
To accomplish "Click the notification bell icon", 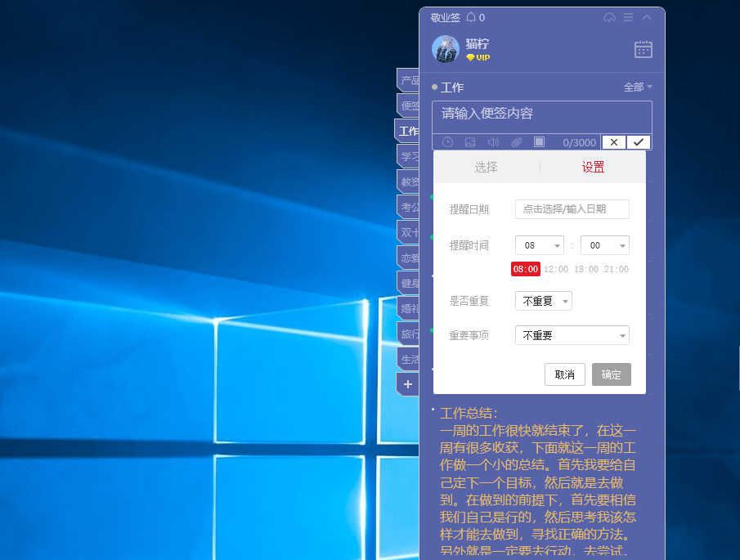I will point(471,17).
